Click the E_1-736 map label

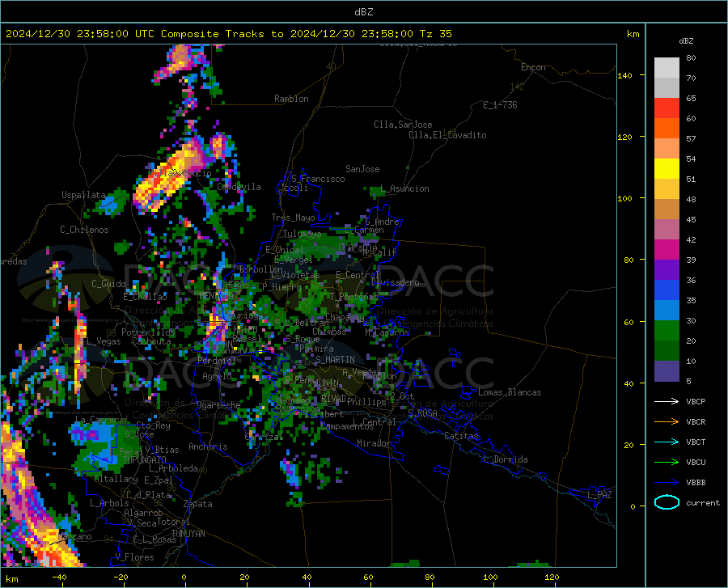(500, 105)
